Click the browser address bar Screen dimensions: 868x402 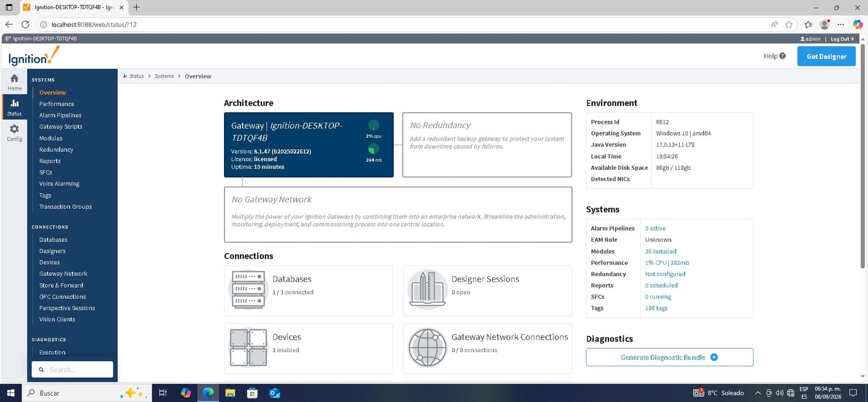point(401,24)
